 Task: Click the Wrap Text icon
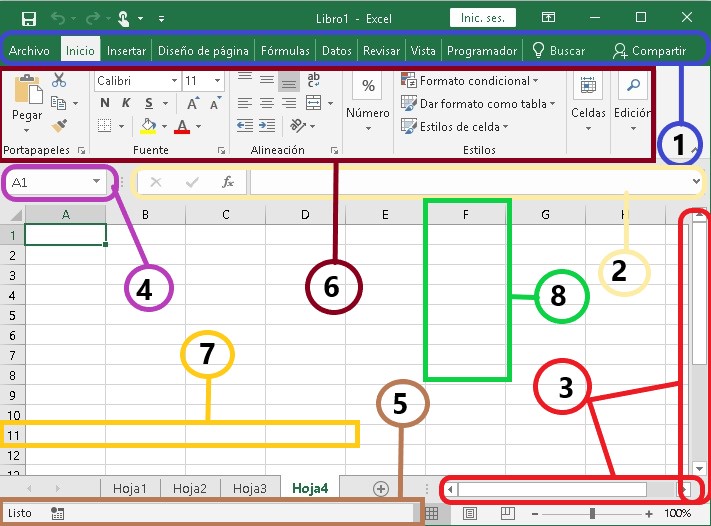pyautogui.click(x=314, y=80)
